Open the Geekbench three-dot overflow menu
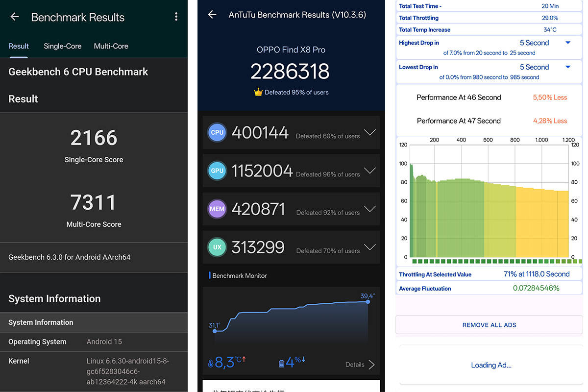This screenshot has width=588, height=392. coord(176,17)
